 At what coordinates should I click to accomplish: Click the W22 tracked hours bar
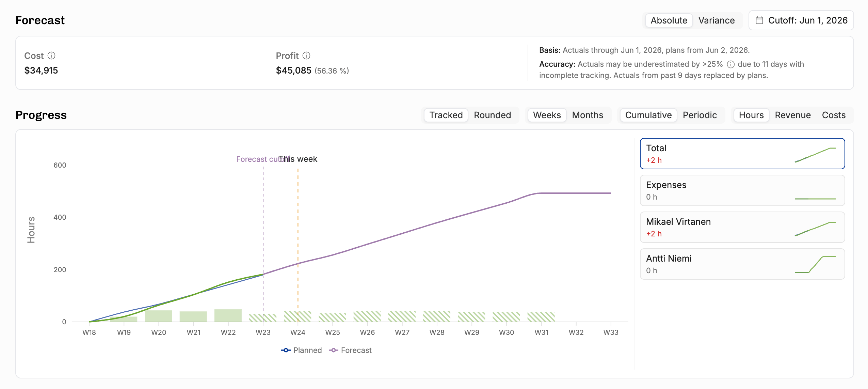point(228,315)
